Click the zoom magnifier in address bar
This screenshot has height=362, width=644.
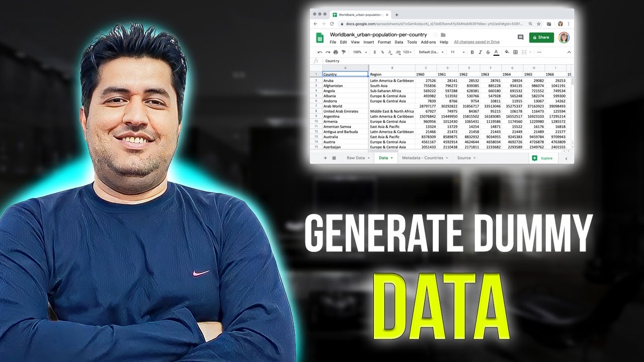(x=531, y=24)
